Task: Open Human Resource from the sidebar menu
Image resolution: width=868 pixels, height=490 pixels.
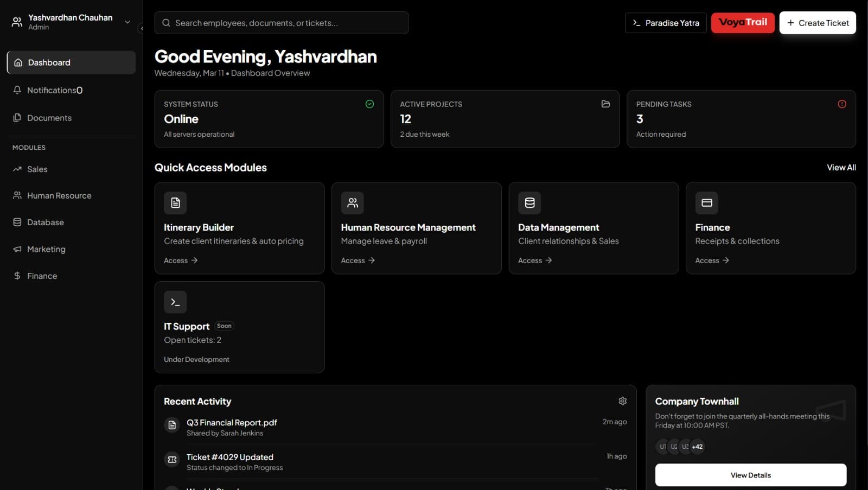Action: pos(59,195)
